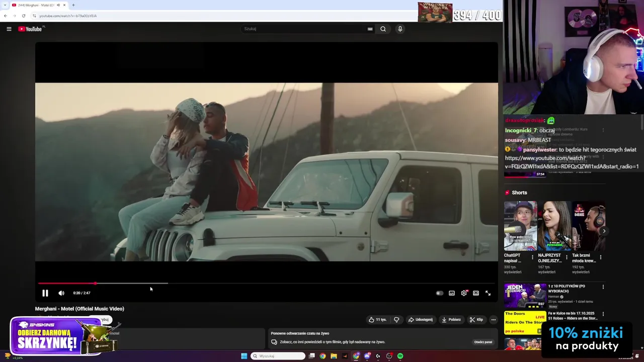
Task: Dislike the video with thumbs down
Action: tap(396, 319)
